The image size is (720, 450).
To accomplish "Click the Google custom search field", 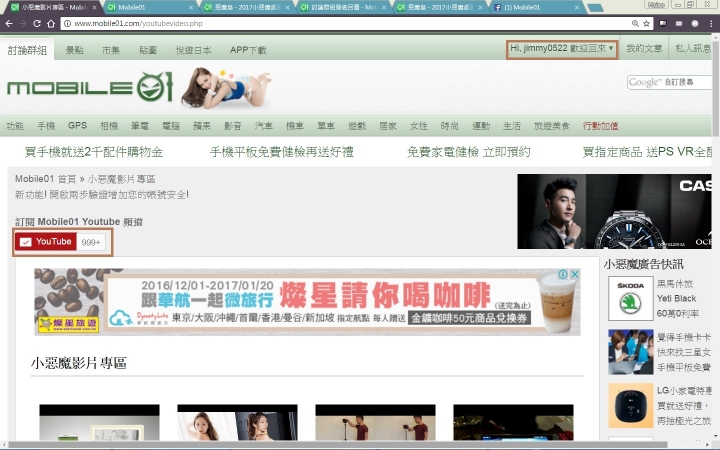I will click(x=669, y=83).
